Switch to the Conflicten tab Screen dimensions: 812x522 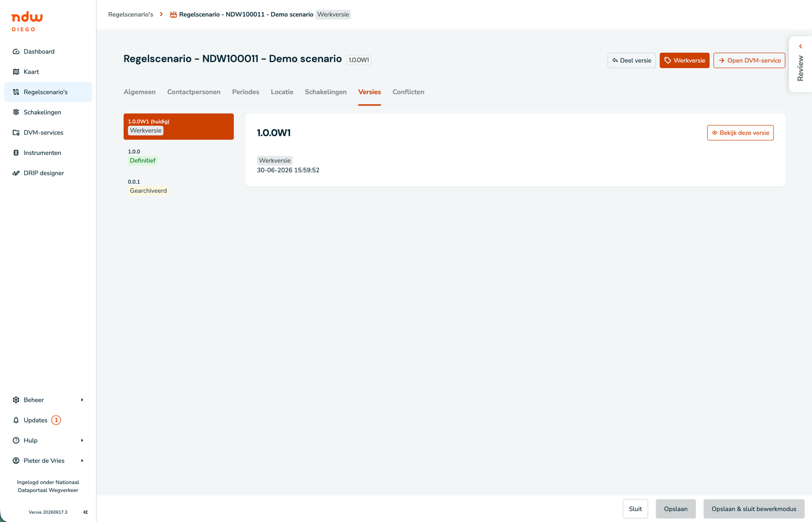point(408,92)
